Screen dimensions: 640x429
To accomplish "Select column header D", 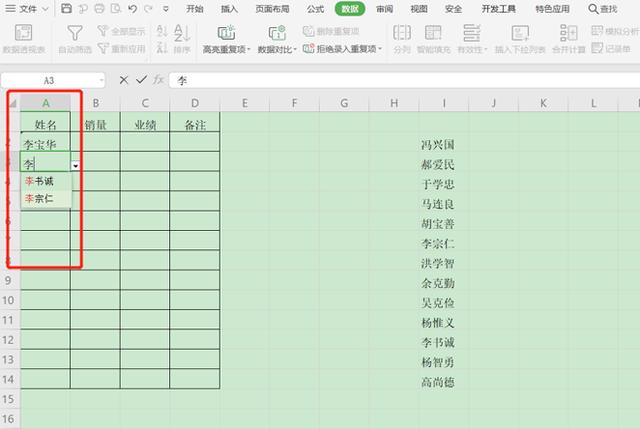I will click(195, 103).
